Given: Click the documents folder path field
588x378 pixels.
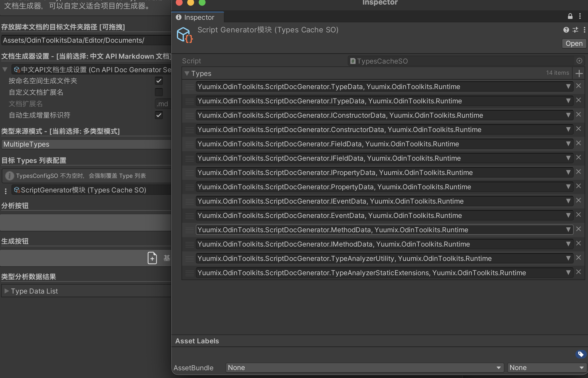Looking at the screenshot, I should [86, 40].
